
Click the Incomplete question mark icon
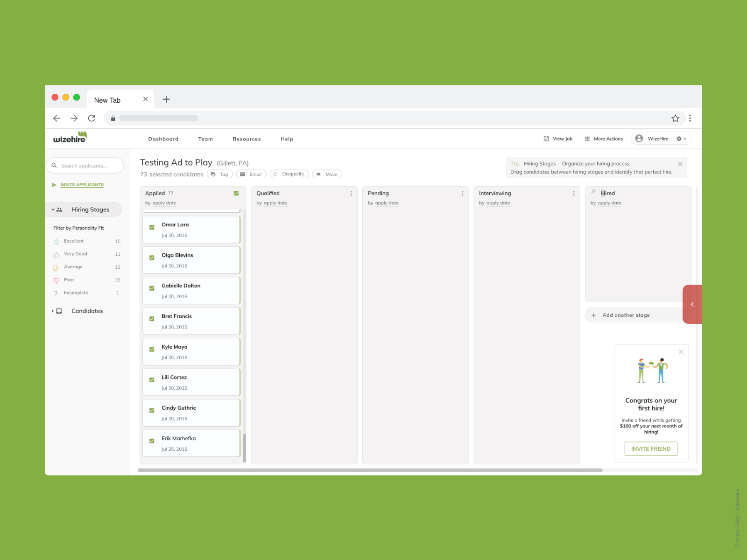point(56,293)
